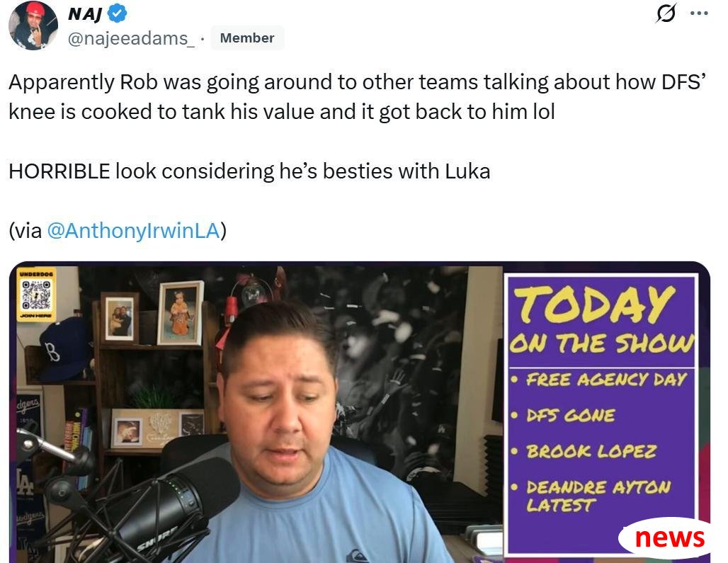Click the FREE AGENCY DAY bullet
The image size is (728, 563).
coord(599,379)
